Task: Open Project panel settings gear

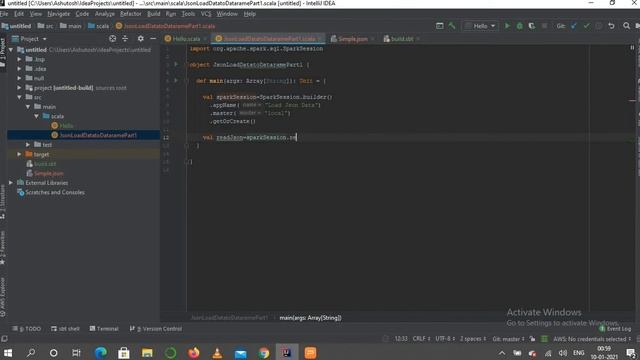Action: click(140, 38)
